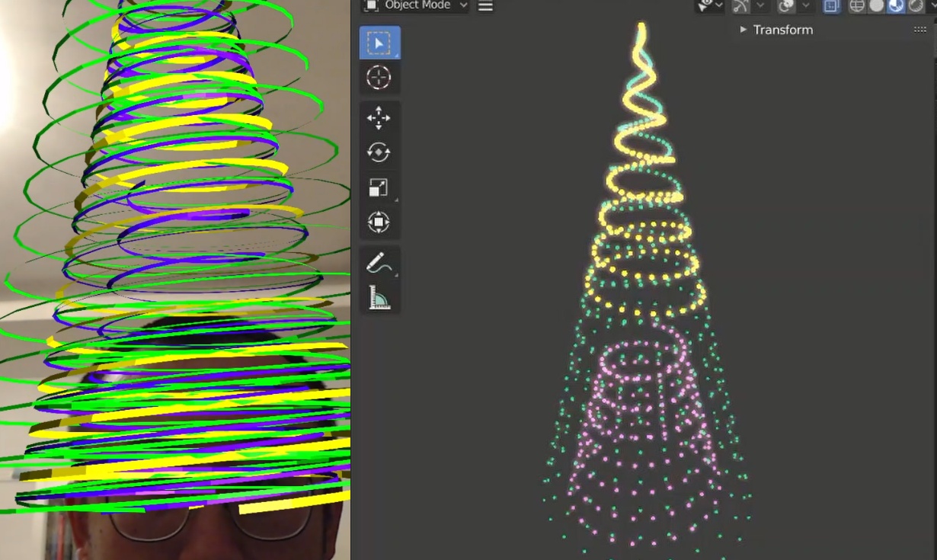
Task: Toggle the viewport overlays button
Action: (x=786, y=5)
